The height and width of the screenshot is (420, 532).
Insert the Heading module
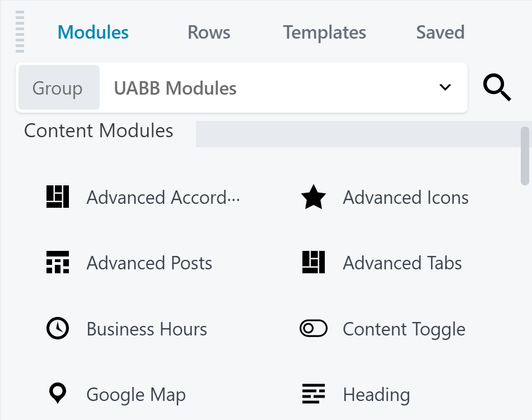[x=376, y=394]
